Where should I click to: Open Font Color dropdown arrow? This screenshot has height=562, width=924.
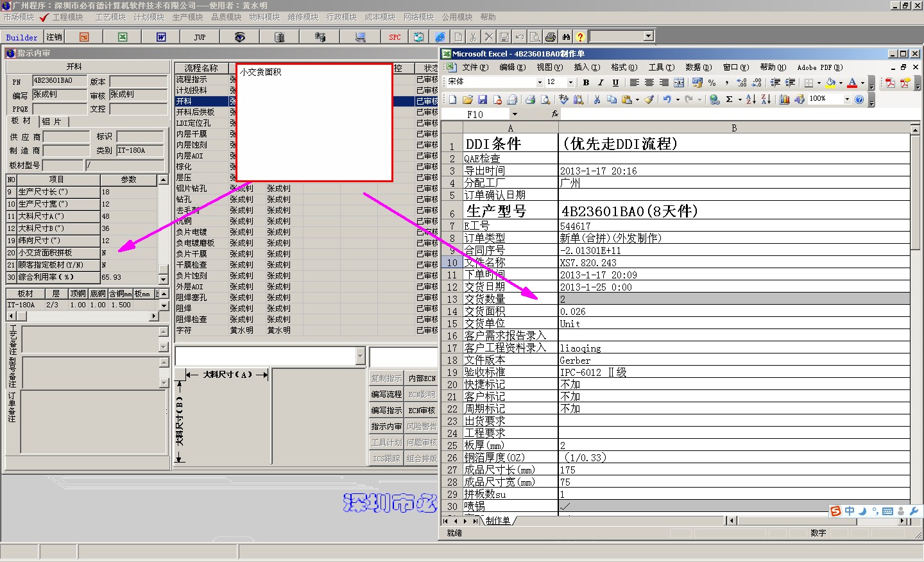point(862,83)
